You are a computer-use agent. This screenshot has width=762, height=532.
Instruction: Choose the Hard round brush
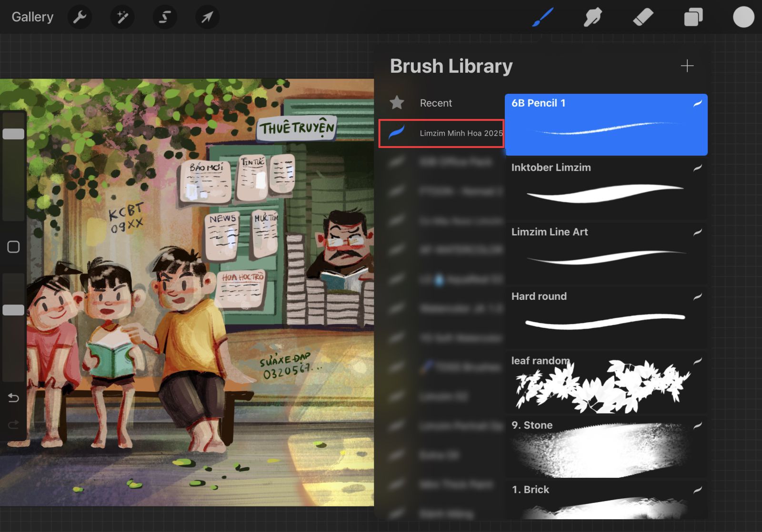click(606, 318)
